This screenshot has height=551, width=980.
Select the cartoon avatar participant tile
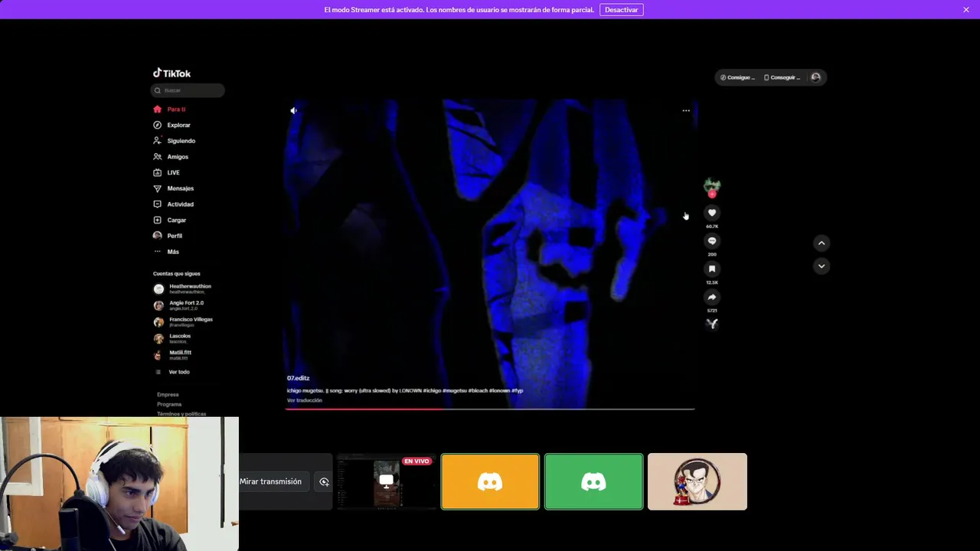click(697, 481)
